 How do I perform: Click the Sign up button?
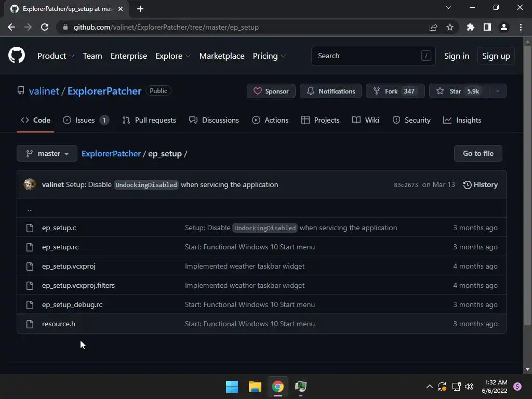tap(496, 56)
